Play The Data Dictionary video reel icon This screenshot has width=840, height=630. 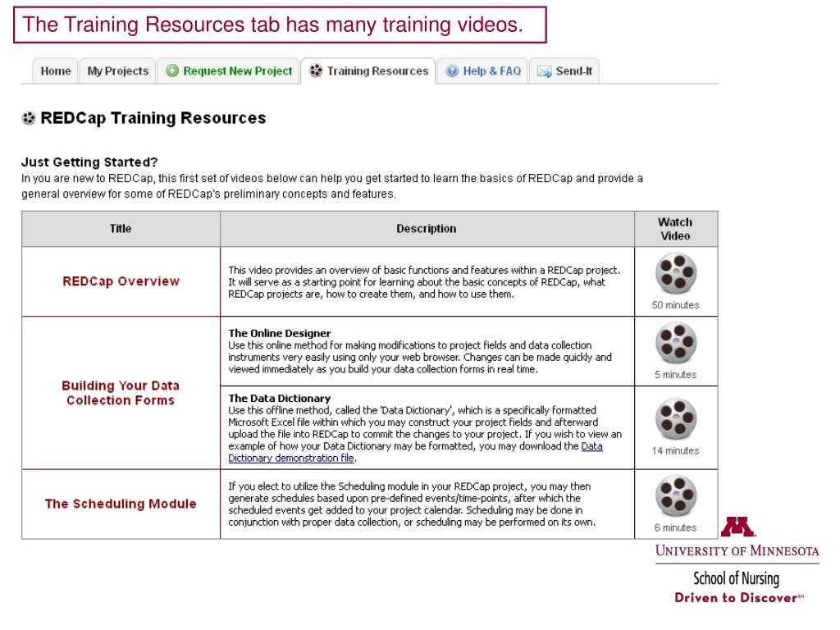point(676,419)
